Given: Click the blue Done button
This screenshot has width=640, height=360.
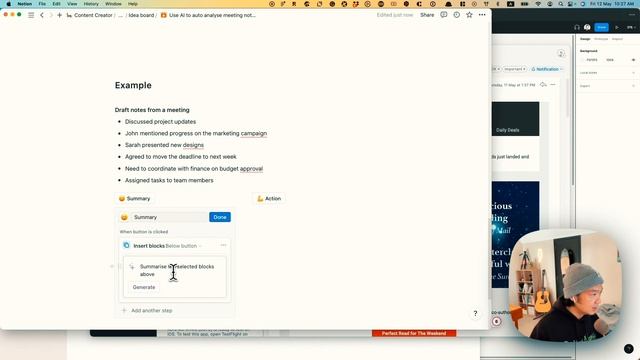Looking at the screenshot, I should 220,218.
